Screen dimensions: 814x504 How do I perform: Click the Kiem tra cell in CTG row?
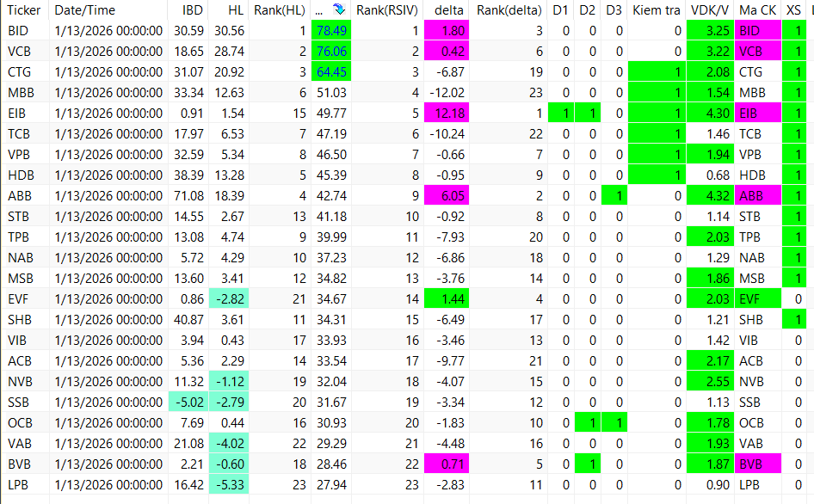point(657,72)
